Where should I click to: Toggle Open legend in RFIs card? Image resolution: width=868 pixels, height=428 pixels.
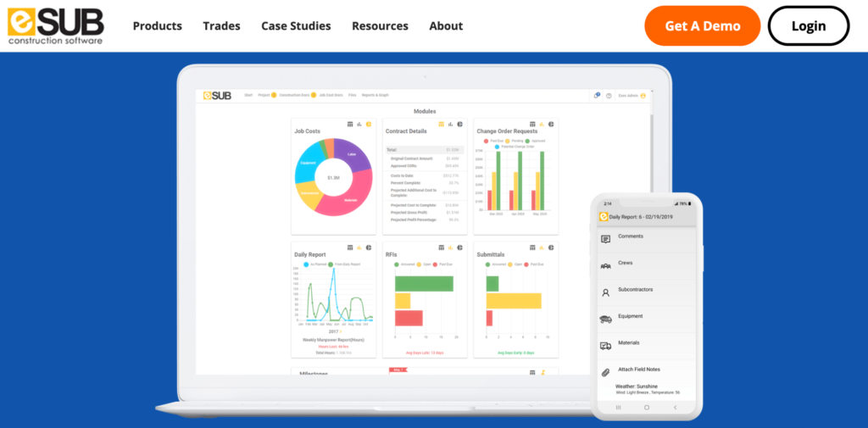pos(422,264)
